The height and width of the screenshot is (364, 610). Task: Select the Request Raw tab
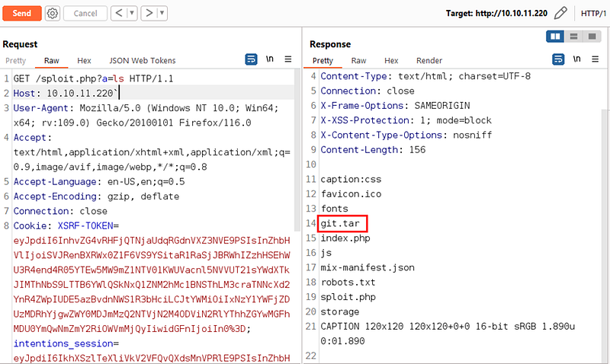[x=51, y=61]
